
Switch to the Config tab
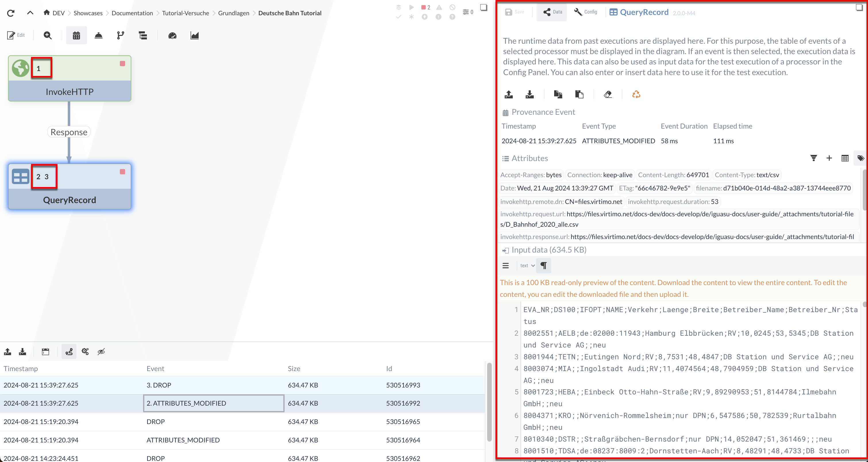pyautogui.click(x=586, y=12)
